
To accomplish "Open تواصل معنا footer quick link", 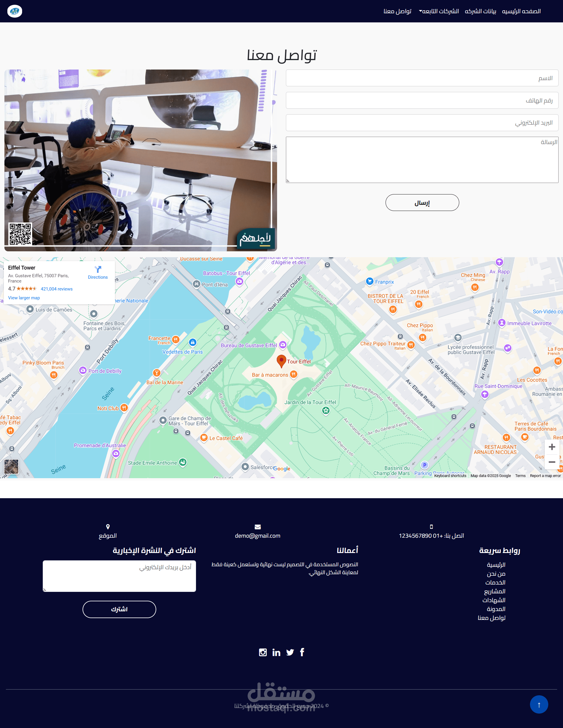I will tap(492, 618).
